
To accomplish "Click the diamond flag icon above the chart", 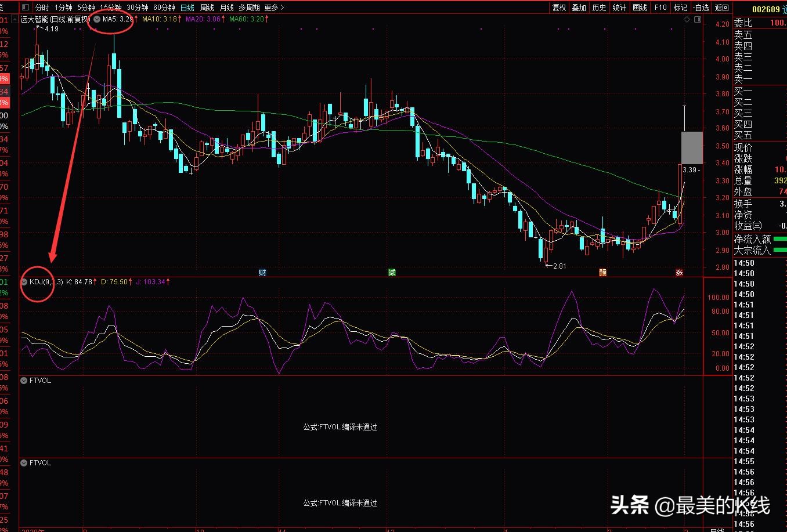I will pos(686,19).
